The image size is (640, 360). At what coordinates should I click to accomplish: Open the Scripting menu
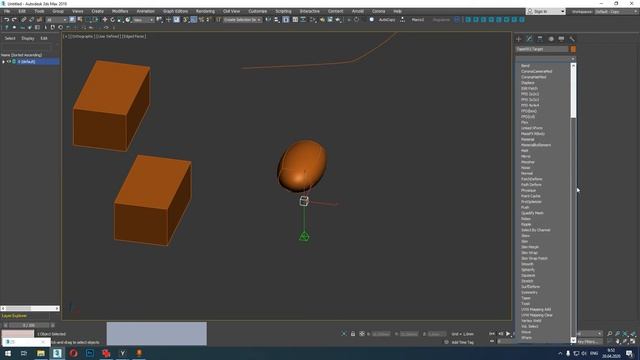click(283, 11)
